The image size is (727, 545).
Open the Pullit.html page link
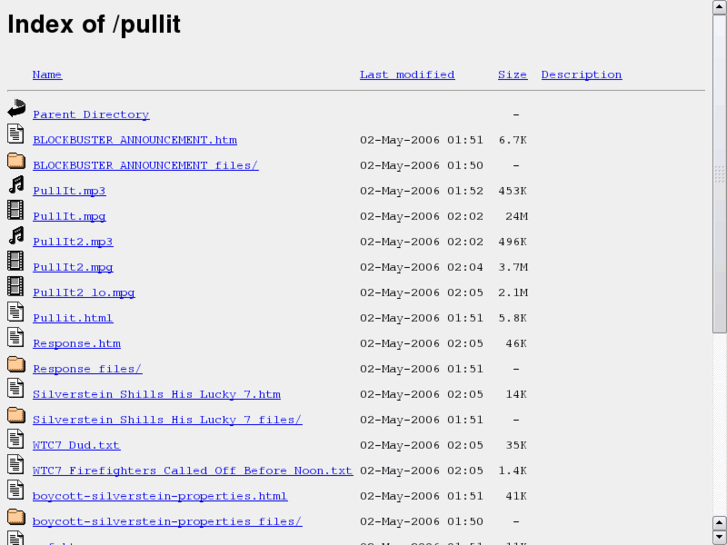pos(73,318)
